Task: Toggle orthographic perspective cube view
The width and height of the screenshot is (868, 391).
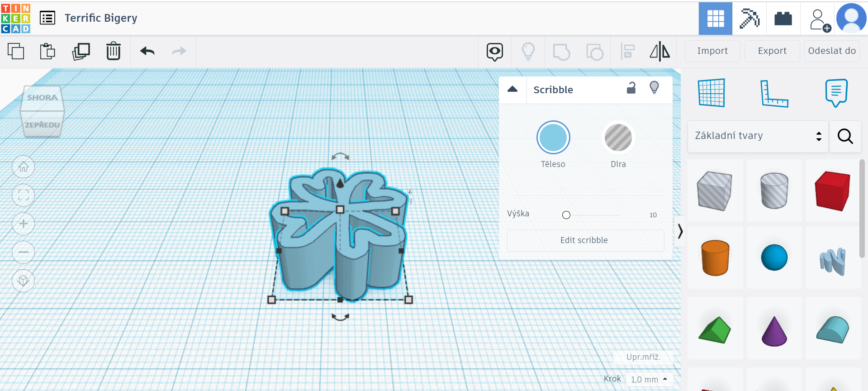Action: coord(24,281)
